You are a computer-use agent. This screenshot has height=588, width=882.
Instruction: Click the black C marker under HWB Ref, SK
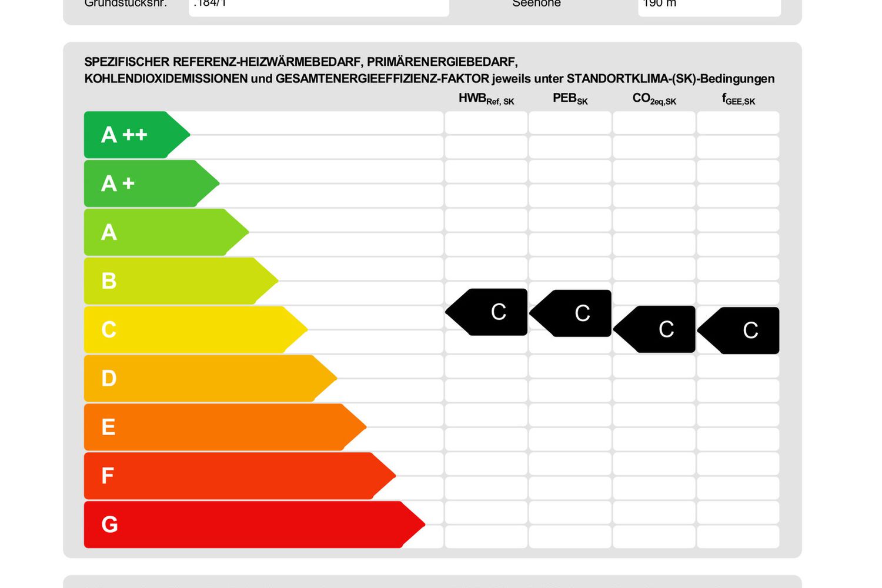coord(487,312)
